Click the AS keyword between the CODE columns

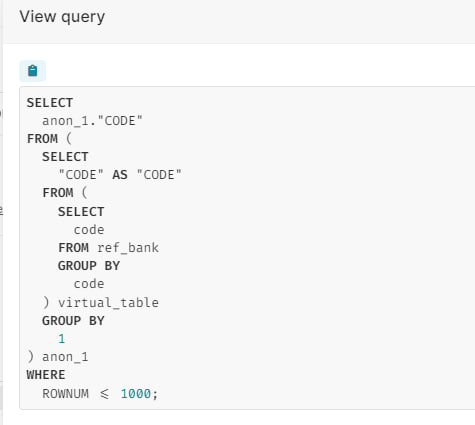(120, 175)
